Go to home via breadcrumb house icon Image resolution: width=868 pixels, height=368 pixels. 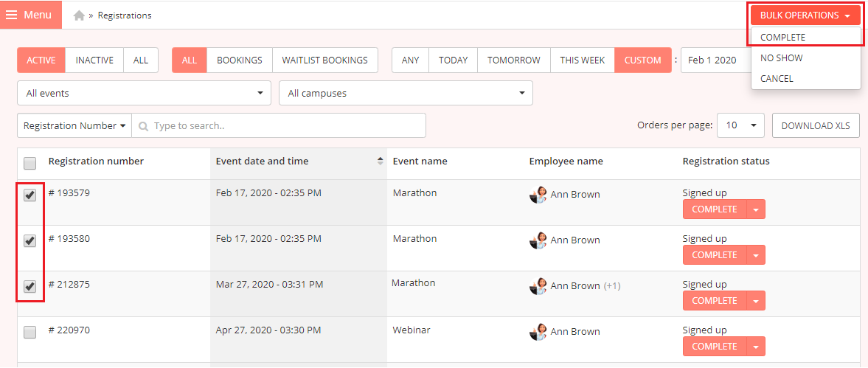[x=79, y=15]
